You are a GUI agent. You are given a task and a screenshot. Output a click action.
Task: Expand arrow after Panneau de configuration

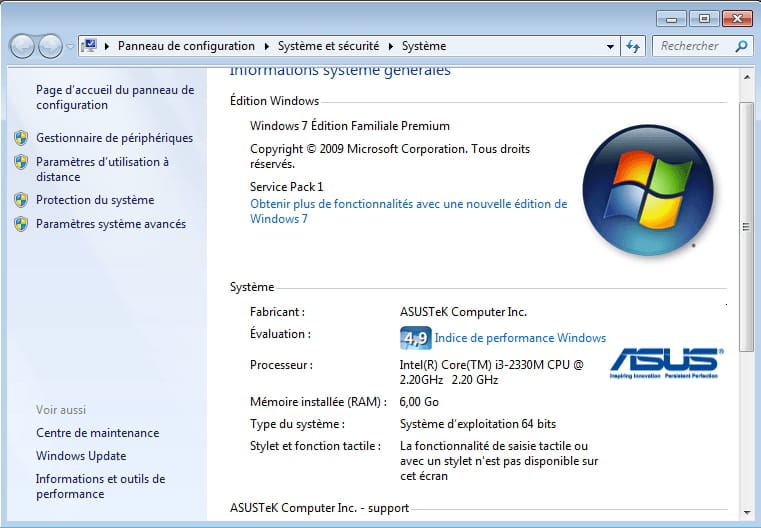tap(266, 46)
